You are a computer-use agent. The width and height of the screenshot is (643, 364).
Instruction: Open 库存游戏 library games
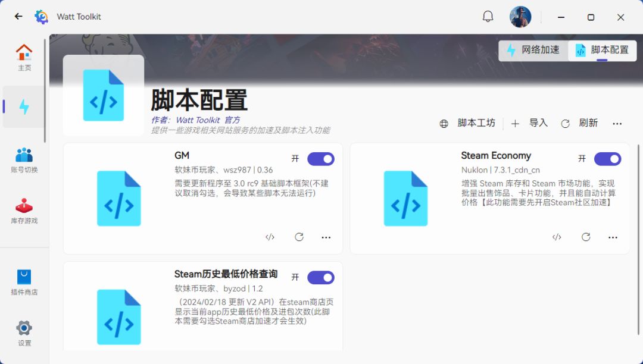point(24,211)
